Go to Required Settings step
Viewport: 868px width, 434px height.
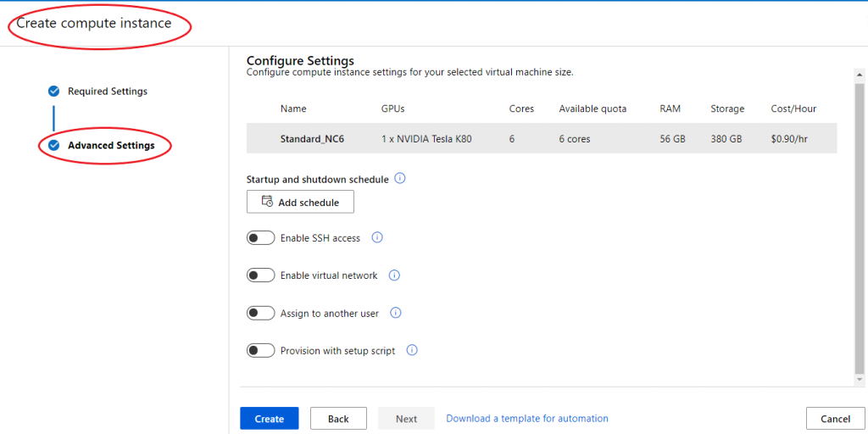click(x=108, y=92)
